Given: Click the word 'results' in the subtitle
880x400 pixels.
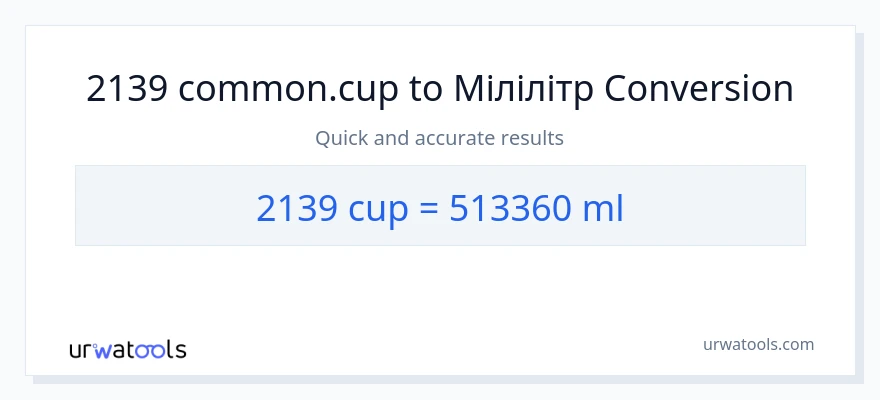Looking at the screenshot, I should [534, 138].
